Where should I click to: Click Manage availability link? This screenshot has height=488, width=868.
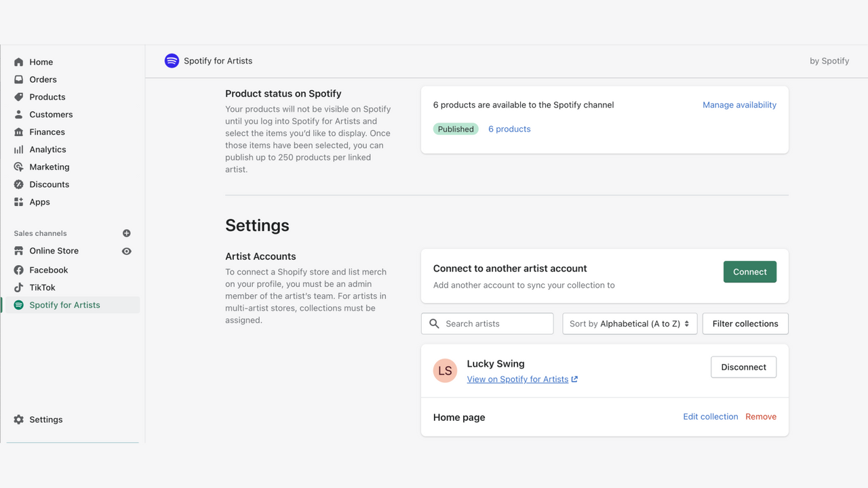point(739,105)
